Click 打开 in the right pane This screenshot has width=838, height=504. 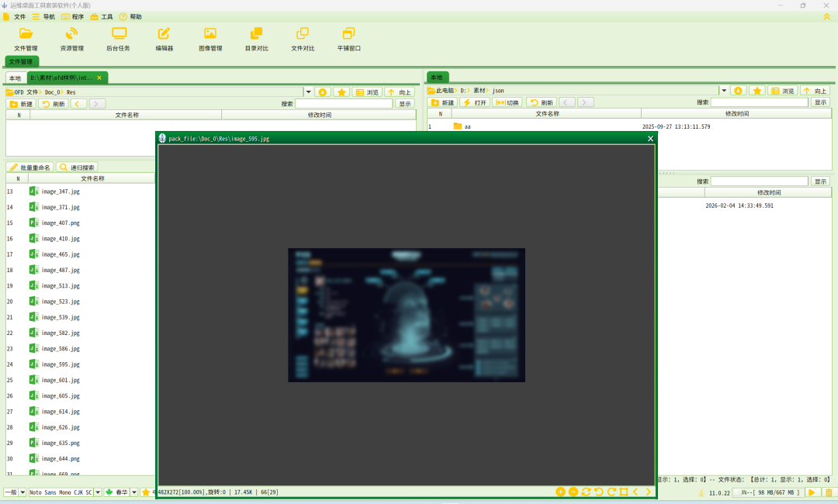pos(475,102)
